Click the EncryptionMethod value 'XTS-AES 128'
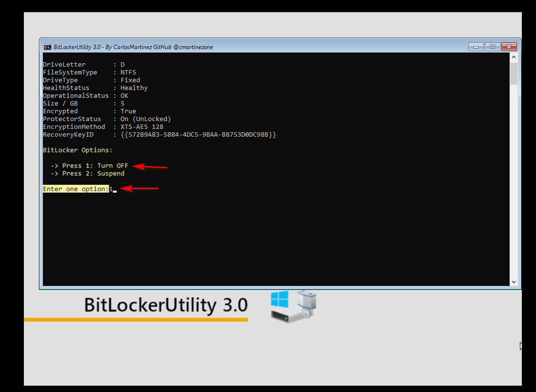This screenshot has width=536, height=392. 142,127
